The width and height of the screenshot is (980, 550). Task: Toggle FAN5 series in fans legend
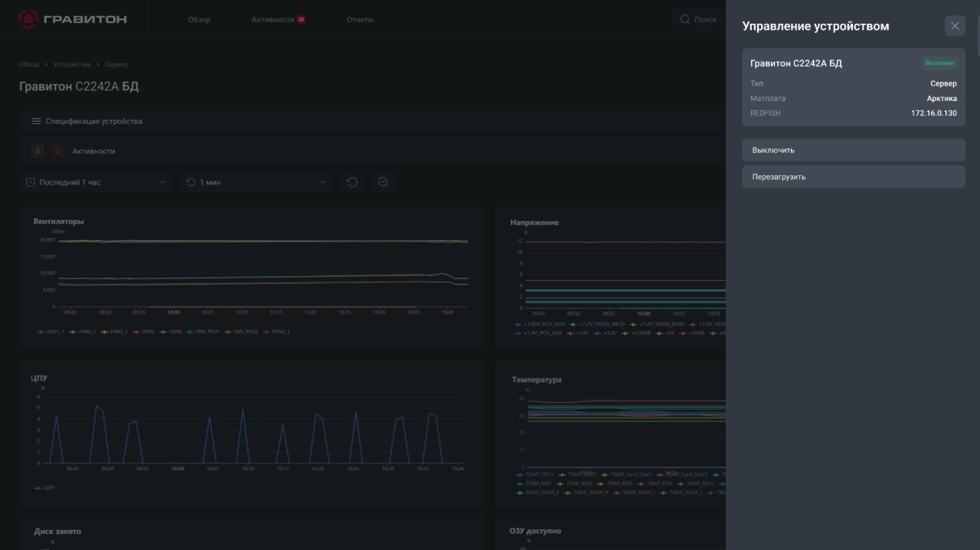click(143, 332)
